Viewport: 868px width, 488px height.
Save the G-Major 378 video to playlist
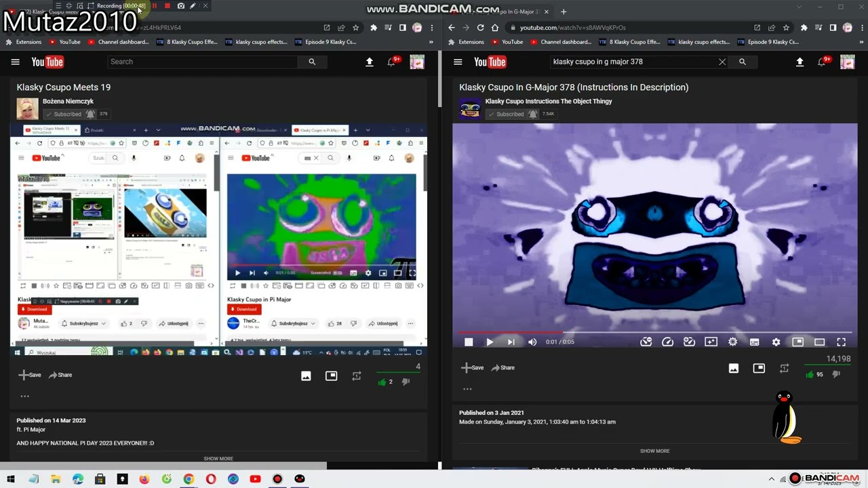coord(472,368)
